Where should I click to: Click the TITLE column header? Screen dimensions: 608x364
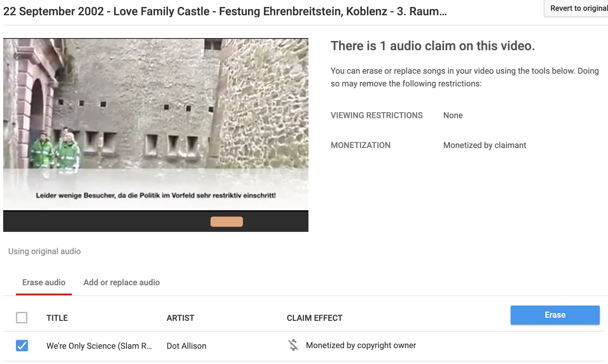pyautogui.click(x=57, y=318)
